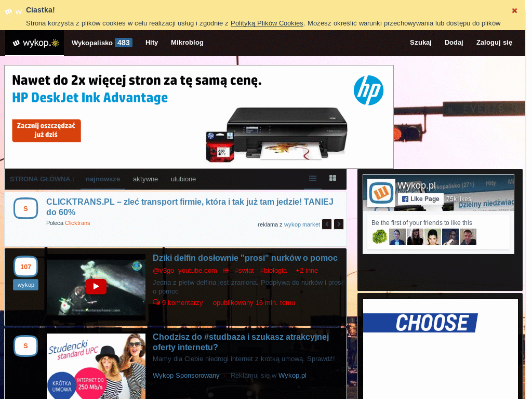The image size is (532, 399).
Task: Click the lettuce friend avatar
Action: (380, 237)
